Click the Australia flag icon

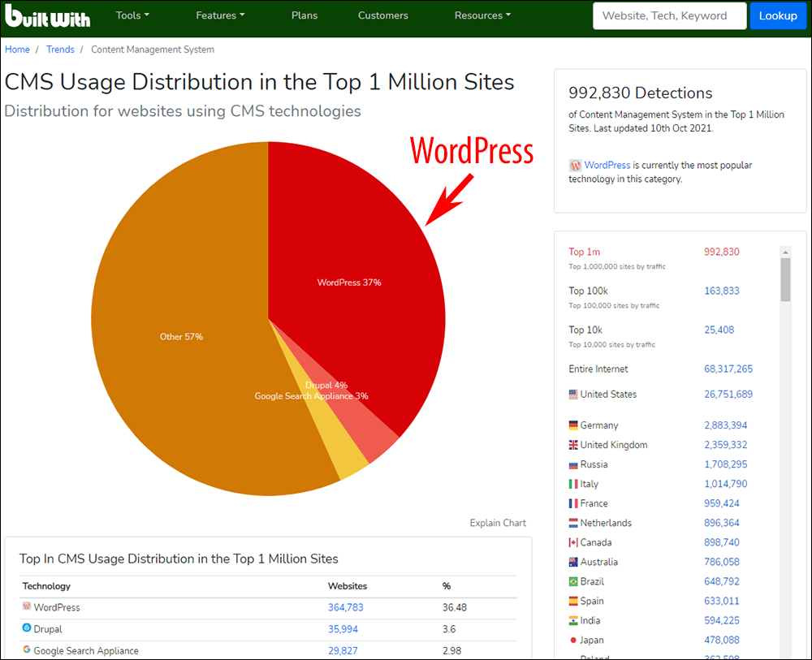573,562
